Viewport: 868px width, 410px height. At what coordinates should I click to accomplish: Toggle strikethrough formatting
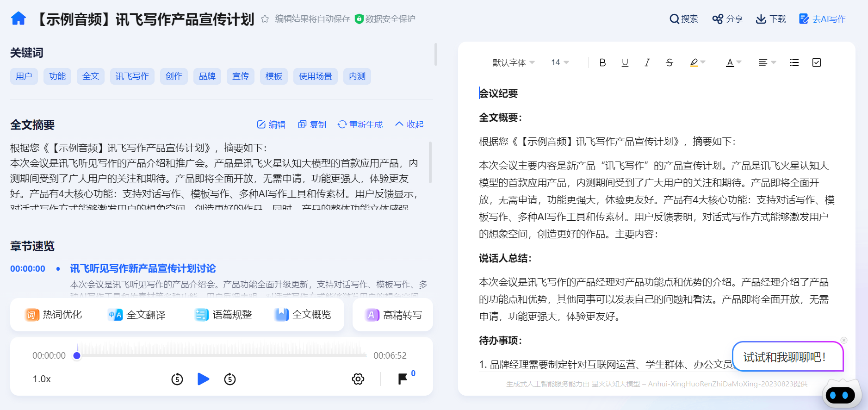click(669, 62)
